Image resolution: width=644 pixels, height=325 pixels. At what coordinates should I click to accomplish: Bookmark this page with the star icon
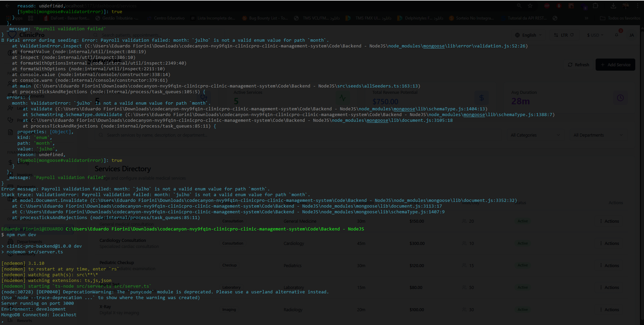pyautogui.click(x=530, y=6)
